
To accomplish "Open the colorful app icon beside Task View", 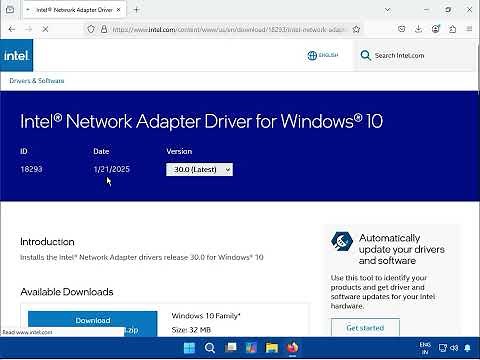I will click(251, 348).
